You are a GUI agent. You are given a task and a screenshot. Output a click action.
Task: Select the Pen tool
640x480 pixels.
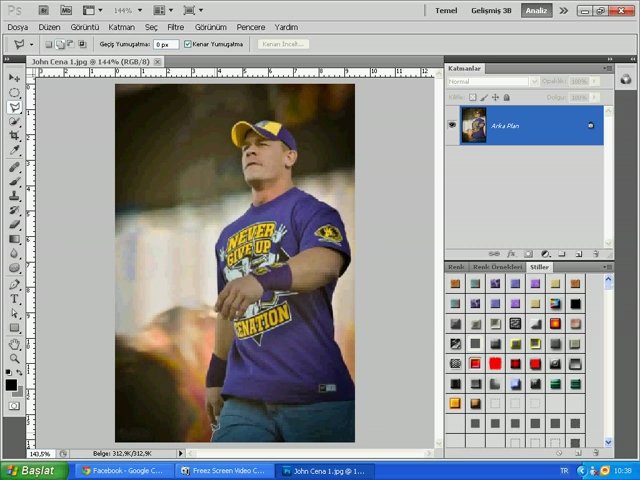point(14,284)
